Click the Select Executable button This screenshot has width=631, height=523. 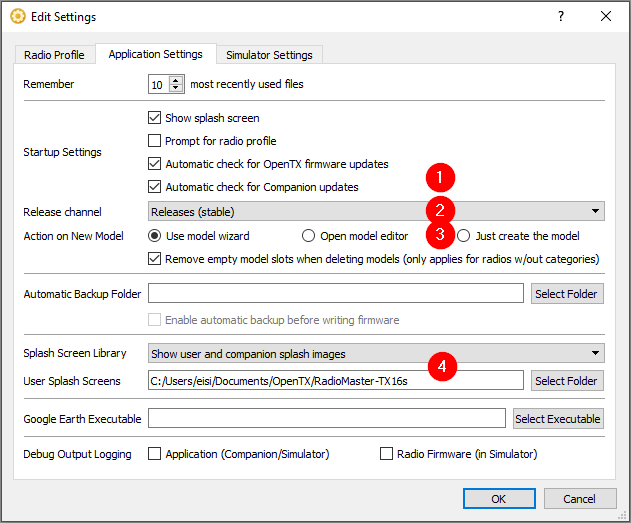(x=558, y=418)
